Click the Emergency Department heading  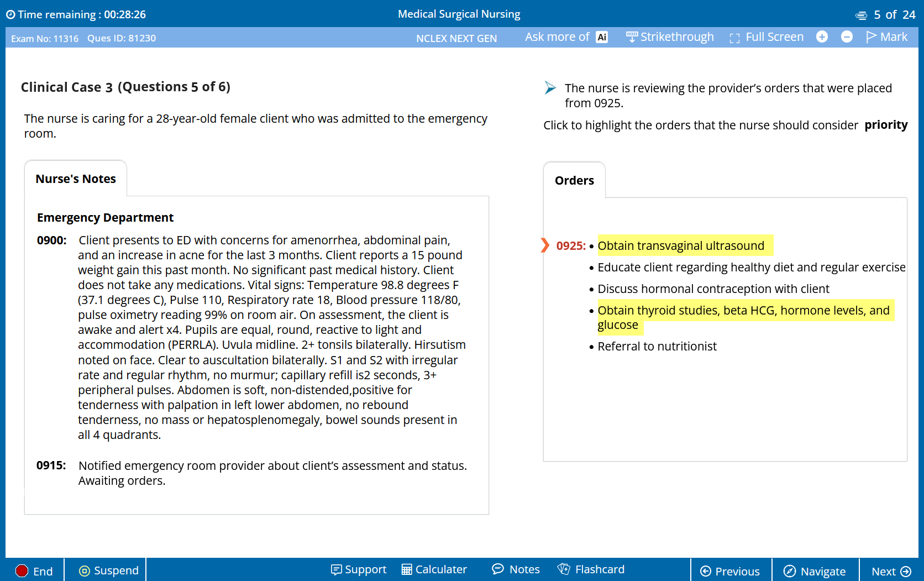tap(105, 217)
